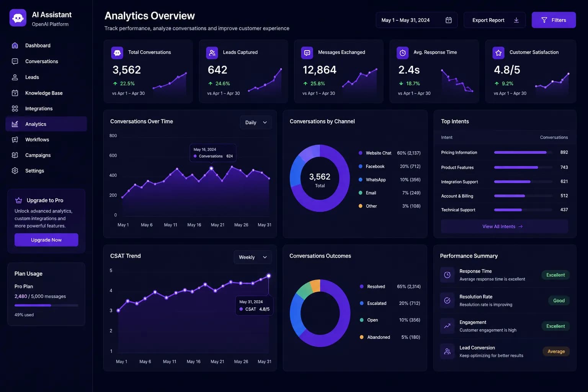Click the Plan Usage progress bar
The image size is (588, 392).
[x=46, y=305]
